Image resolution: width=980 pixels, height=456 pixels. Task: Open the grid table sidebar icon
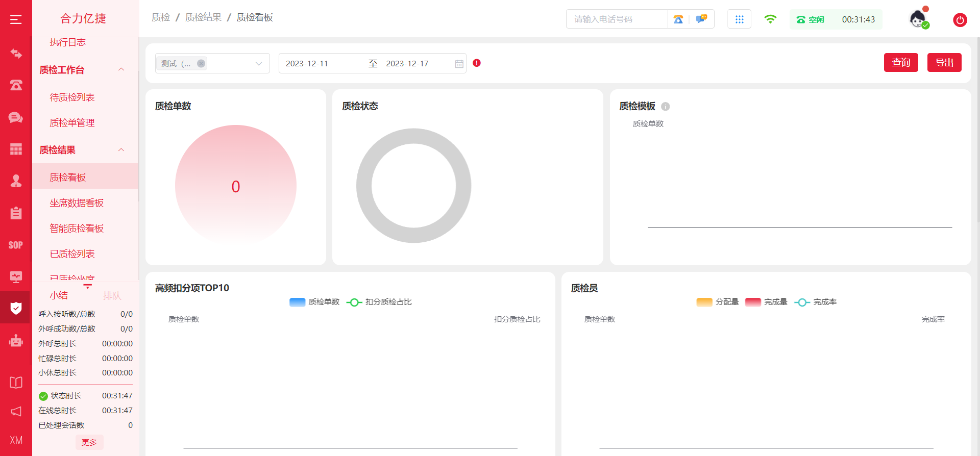16,149
